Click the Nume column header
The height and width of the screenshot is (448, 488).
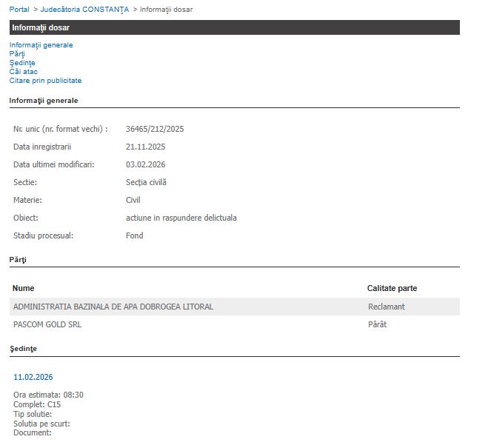[x=24, y=288]
